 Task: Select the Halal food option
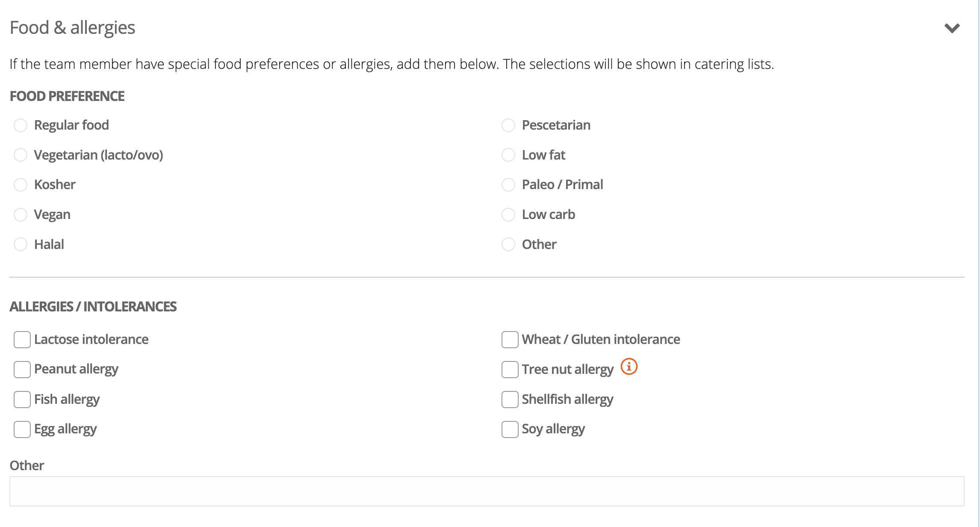point(21,245)
